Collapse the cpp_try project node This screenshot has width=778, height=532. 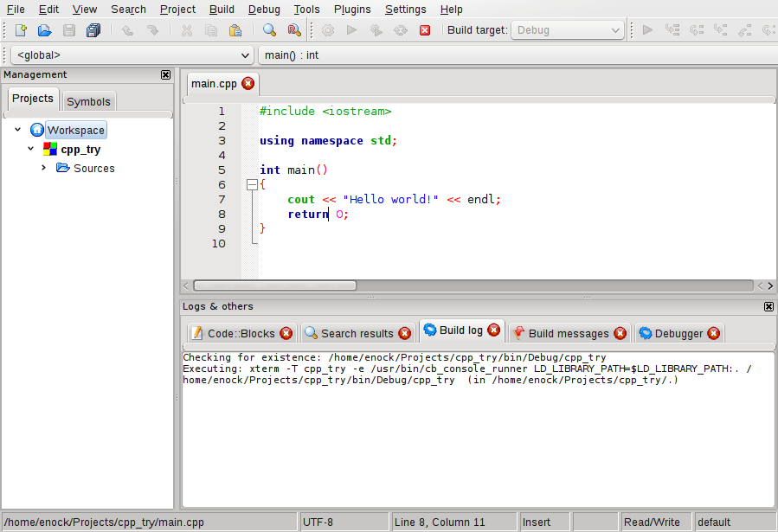(31, 149)
